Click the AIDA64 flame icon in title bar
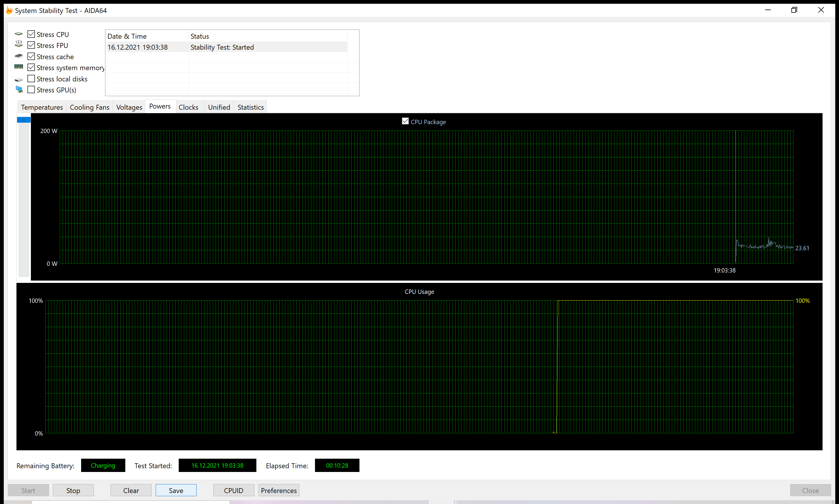Image resolution: width=839 pixels, height=504 pixels. [x=9, y=10]
